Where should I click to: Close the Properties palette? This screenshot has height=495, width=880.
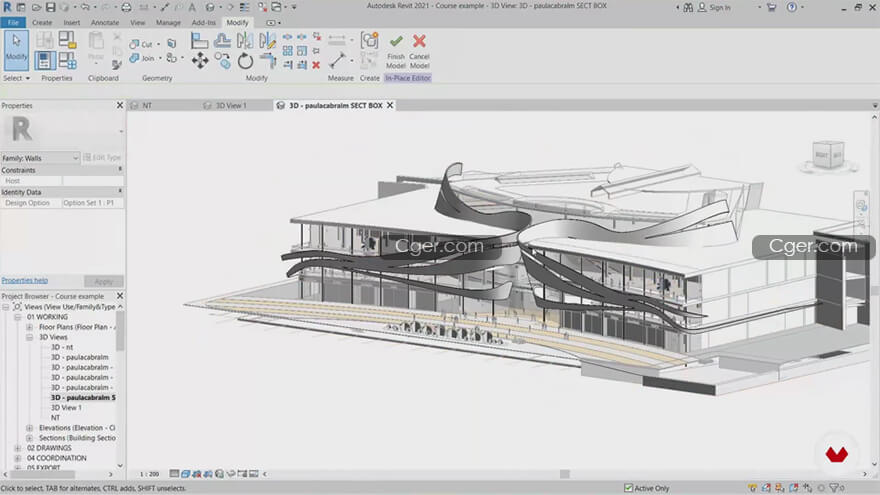click(120, 106)
